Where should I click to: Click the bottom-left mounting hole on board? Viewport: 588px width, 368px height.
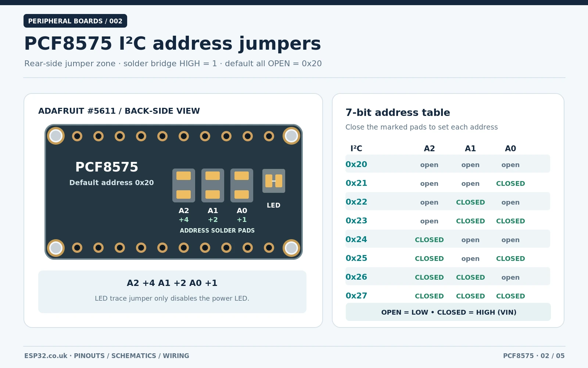tap(56, 248)
